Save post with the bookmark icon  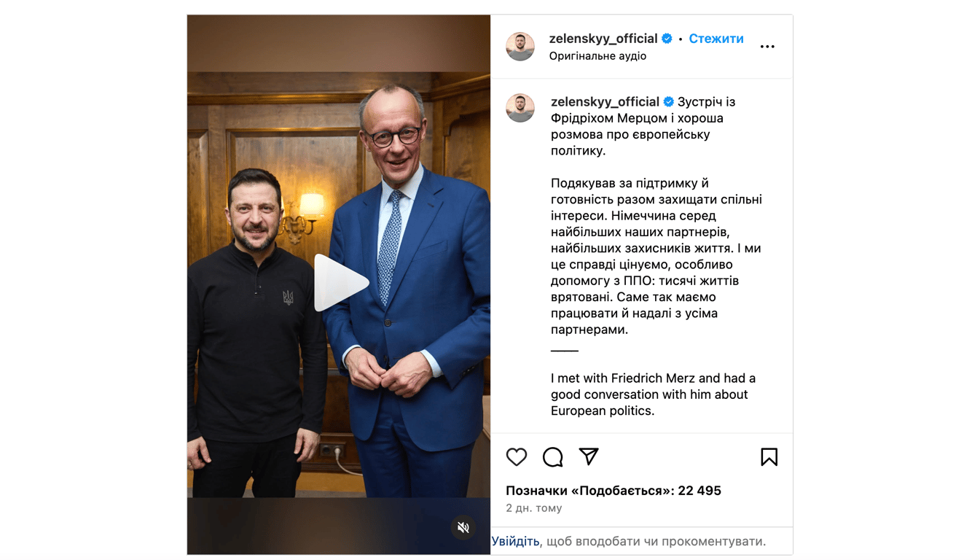(x=769, y=457)
